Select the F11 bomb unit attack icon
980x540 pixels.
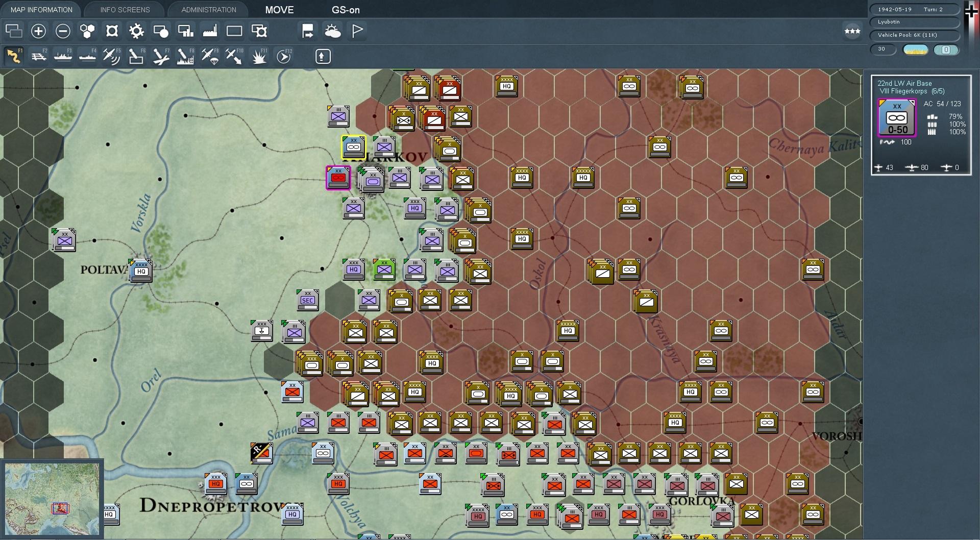coord(259,56)
